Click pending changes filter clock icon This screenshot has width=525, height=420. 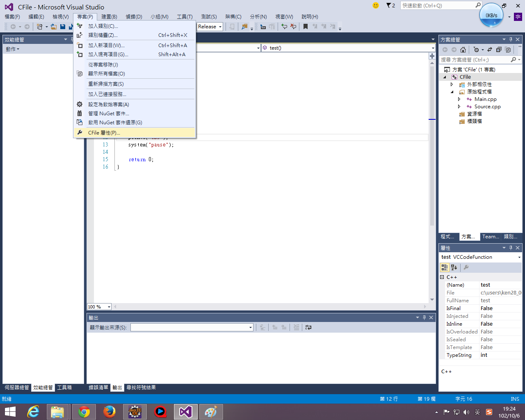(x=476, y=50)
